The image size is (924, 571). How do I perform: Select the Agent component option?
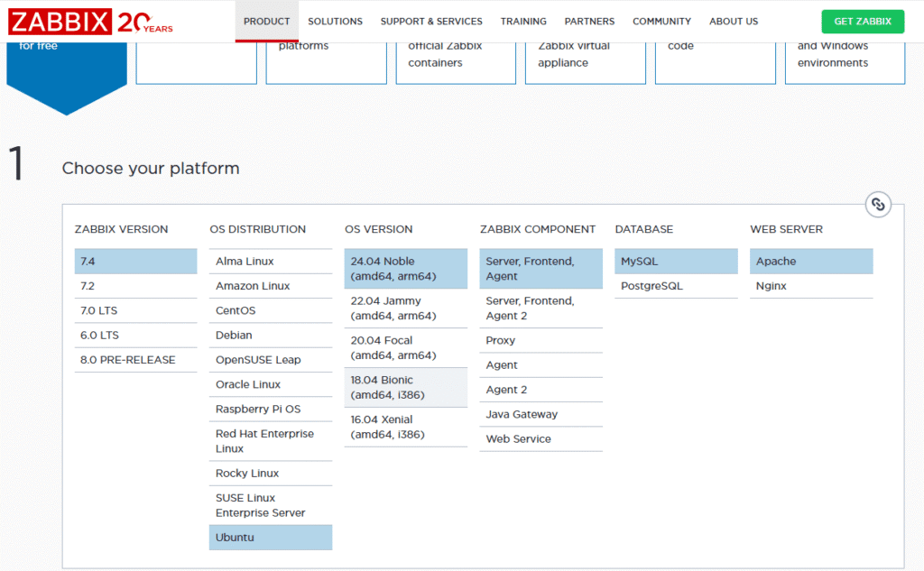click(x=541, y=365)
